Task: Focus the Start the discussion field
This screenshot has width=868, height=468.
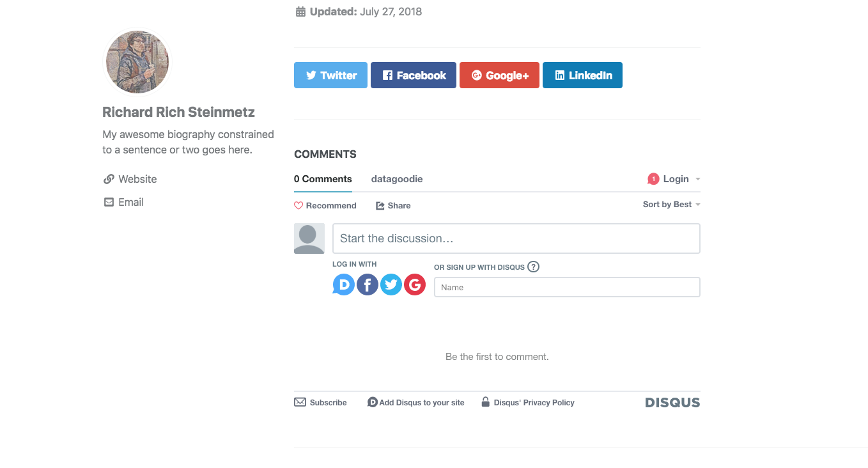Action: point(516,238)
